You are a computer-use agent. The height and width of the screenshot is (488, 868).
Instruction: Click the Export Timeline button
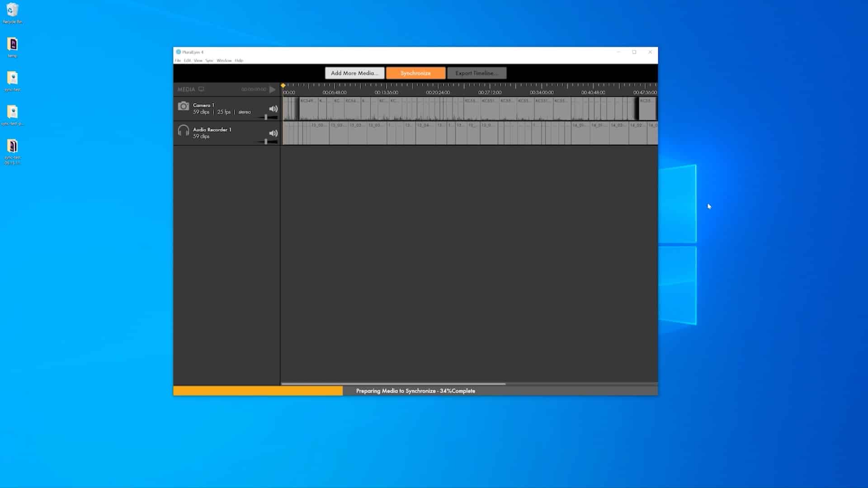[476, 73]
